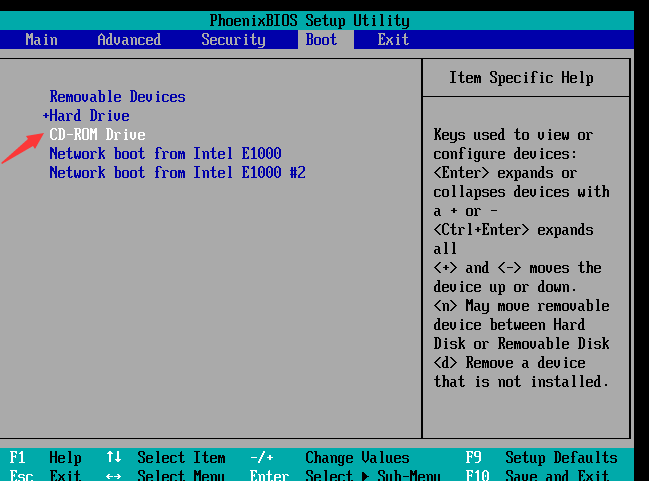Click the Enter Select Sub-Menu label
Screen dimensions: 649x481
click(x=345, y=475)
